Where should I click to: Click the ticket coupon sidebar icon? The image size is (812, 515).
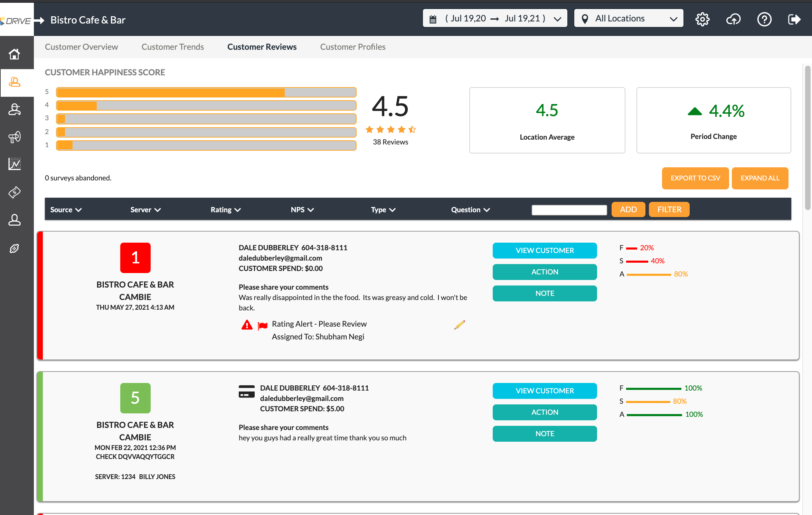point(15,192)
